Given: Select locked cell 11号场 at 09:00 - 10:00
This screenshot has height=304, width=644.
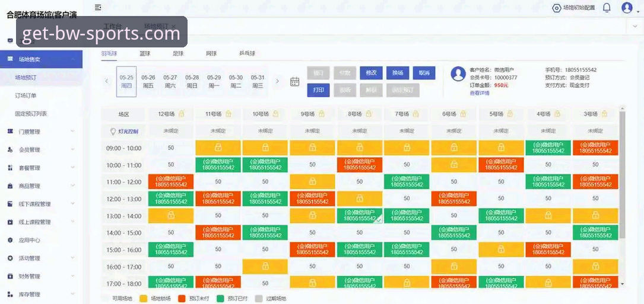Looking at the screenshot, I should pos(218,148).
